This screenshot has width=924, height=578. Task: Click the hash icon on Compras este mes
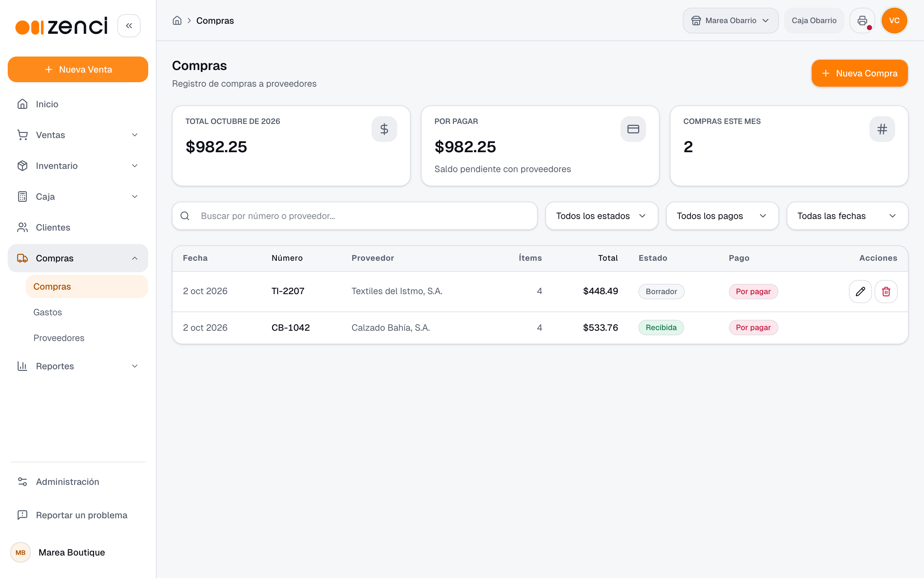click(882, 129)
